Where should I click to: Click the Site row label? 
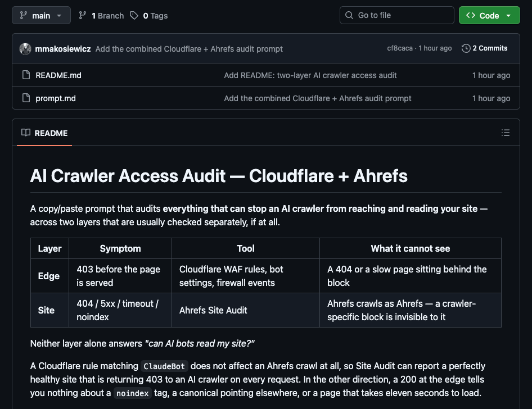point(46,310)
